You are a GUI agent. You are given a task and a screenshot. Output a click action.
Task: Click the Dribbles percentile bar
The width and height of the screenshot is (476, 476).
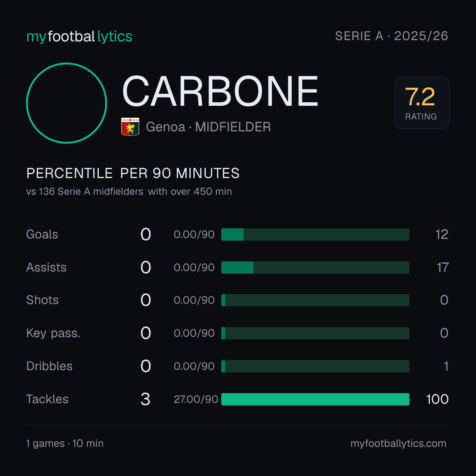[315, 366]
